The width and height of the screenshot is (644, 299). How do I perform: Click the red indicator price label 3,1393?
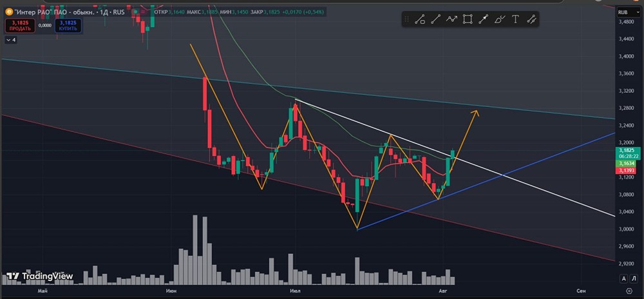point(627,170)
